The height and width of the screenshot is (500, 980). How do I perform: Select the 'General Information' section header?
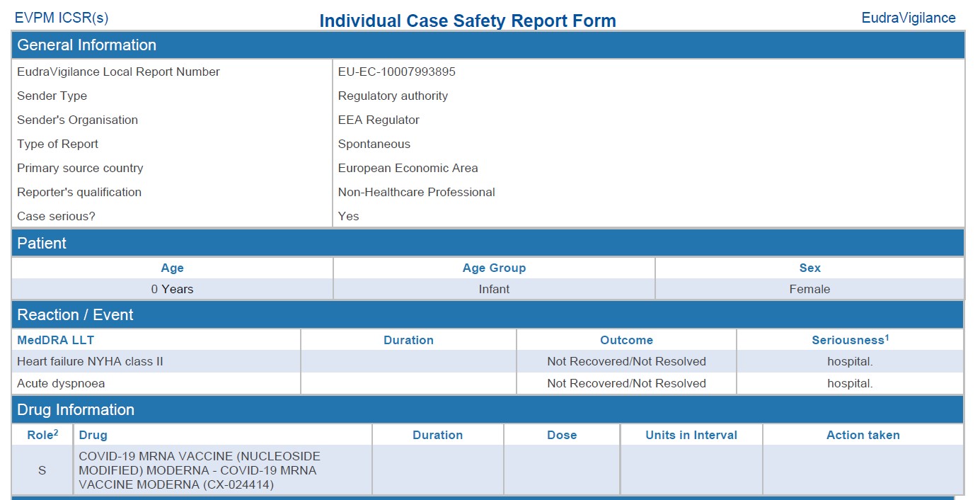(x=488, y=45)
